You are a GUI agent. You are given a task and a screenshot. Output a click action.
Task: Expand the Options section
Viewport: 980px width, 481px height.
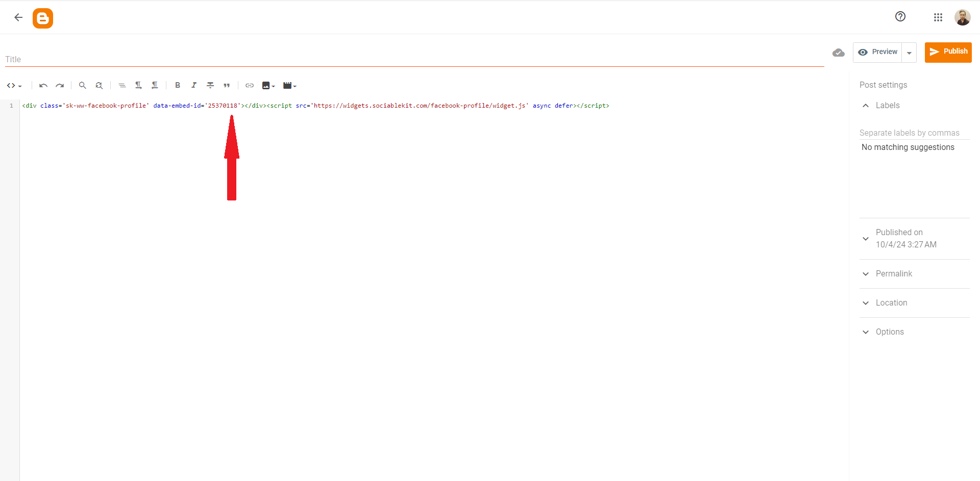coord(914,332)
